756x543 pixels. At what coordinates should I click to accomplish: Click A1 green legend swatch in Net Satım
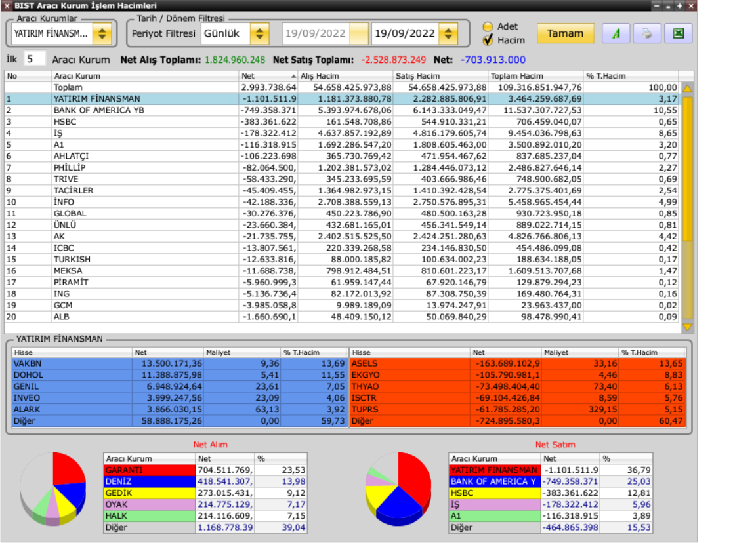tap(495, 516)
